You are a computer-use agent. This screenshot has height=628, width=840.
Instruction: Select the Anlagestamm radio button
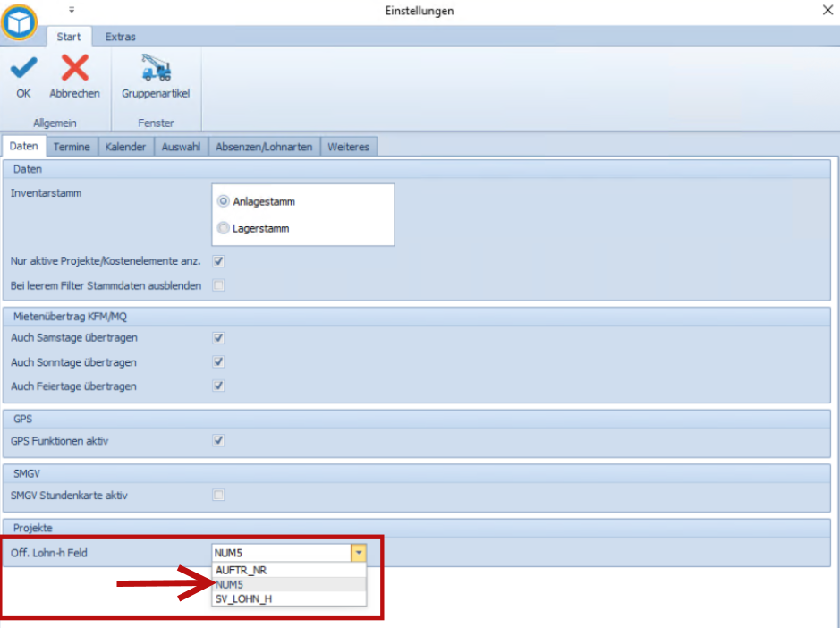(x=223, y=201)
